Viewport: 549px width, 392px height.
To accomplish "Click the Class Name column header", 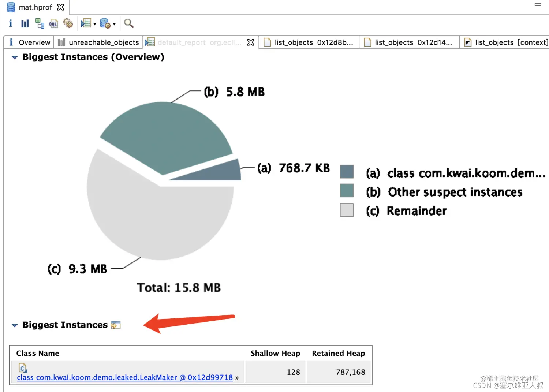I will [38, 353].
